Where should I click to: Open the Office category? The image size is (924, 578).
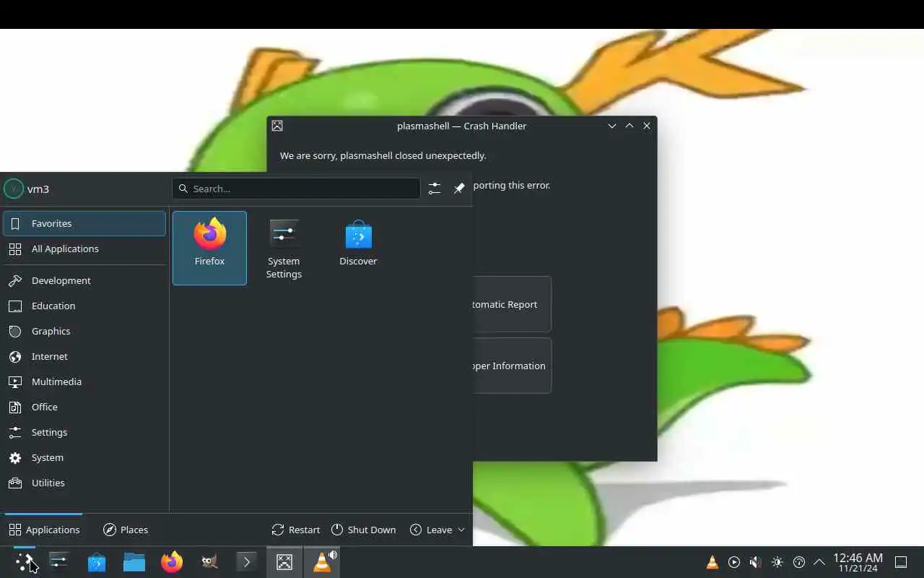tap(84, 407)
